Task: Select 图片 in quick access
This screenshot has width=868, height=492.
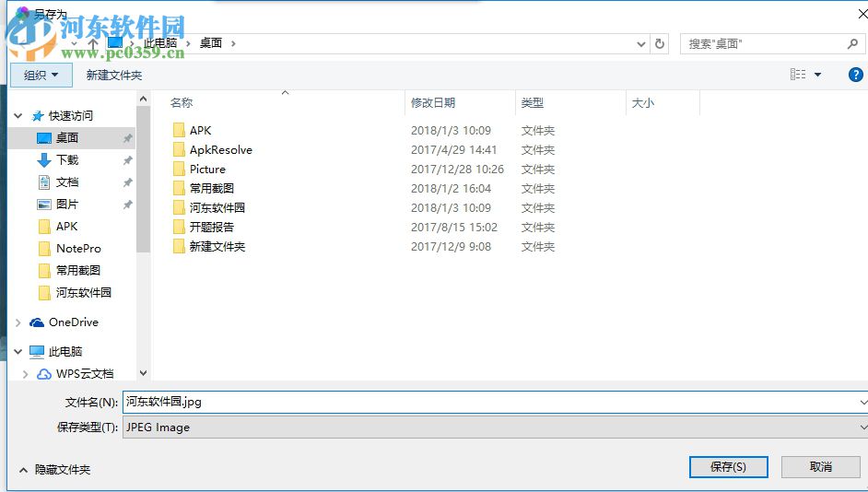Action: (67, 205)
